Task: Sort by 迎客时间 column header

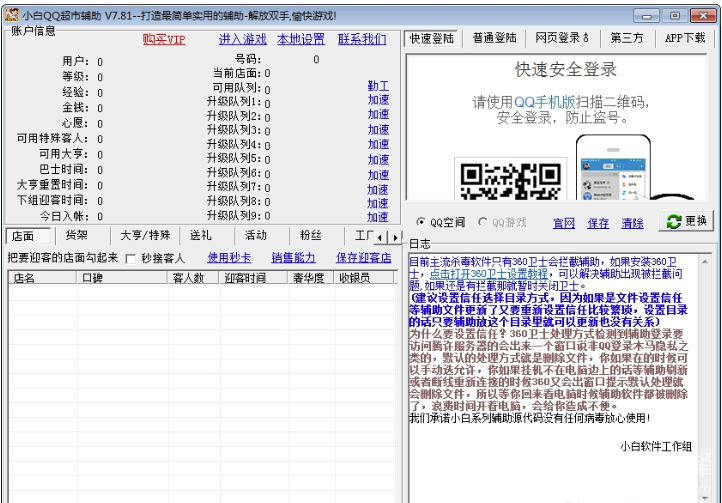Action: [x=254, y=278]
